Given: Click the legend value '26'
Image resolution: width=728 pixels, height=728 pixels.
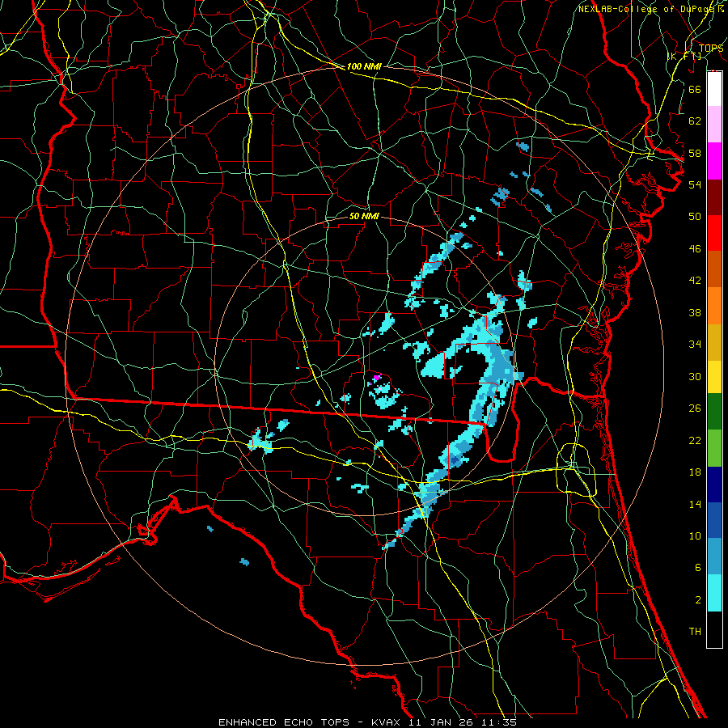Looking at the screenshot, I should (x=695, y=408).
